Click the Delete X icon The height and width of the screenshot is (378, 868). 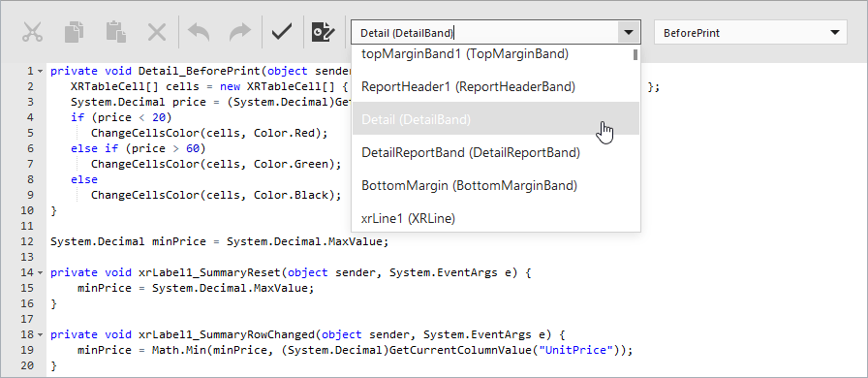point(157,33)
